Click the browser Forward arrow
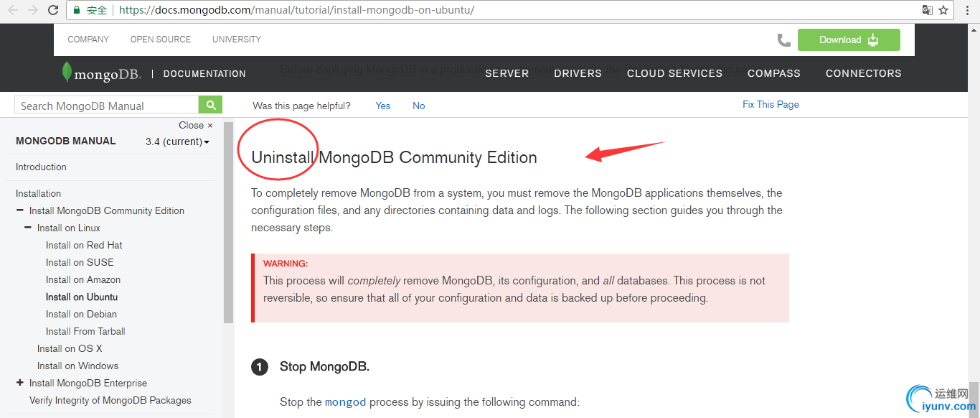This screenshot has width=980, height=418. tap(33, 10)
